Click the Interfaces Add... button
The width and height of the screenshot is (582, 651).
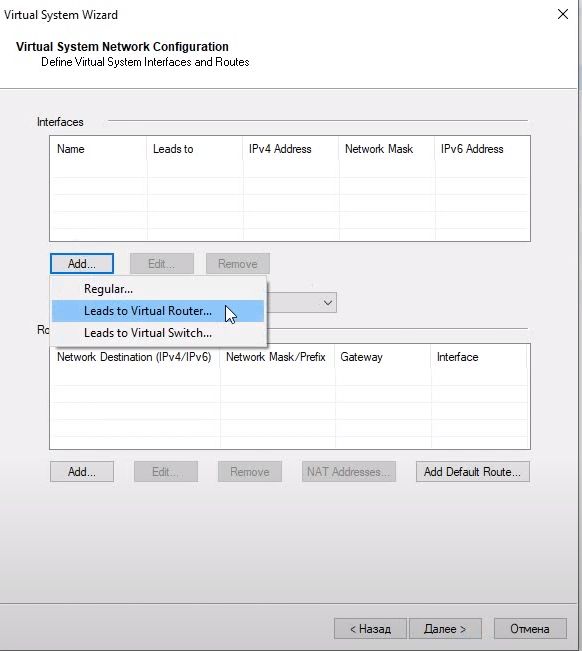82,264
